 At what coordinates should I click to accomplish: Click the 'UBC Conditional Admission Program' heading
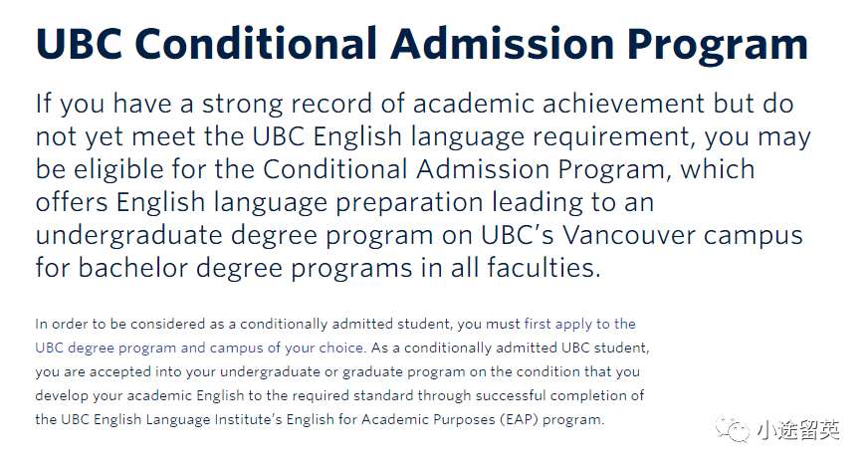[422, 43]
